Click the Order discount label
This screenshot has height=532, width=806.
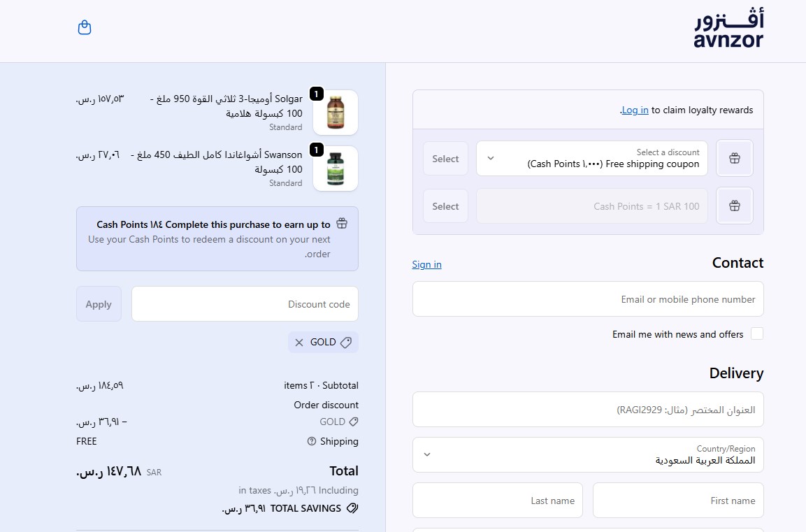click(x=326, y=405)
